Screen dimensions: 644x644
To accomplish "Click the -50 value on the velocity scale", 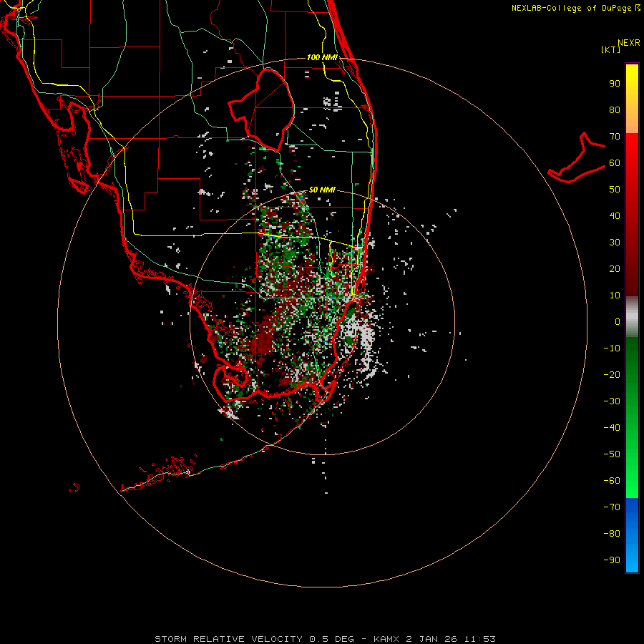I will (x=612, y=454).
